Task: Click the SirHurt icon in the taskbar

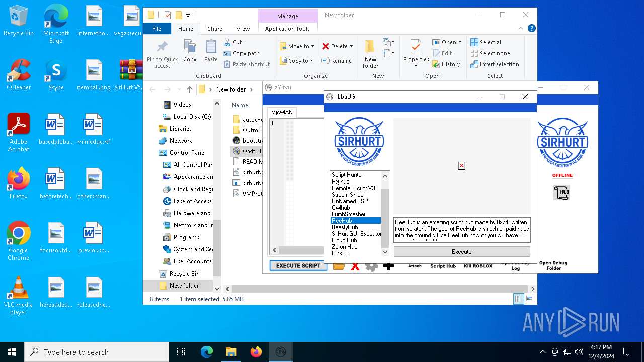Action: tap(280, 352)
